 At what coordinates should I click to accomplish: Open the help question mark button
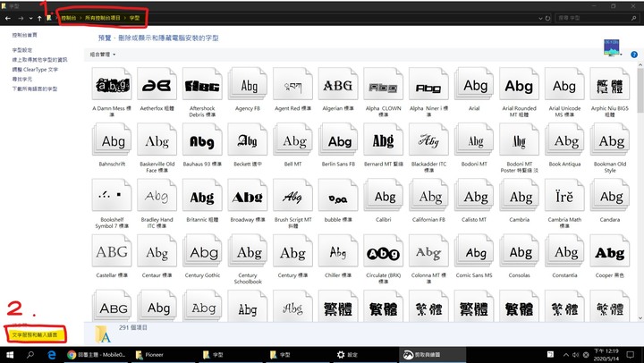pyautogui.click(x=634, y=55)
